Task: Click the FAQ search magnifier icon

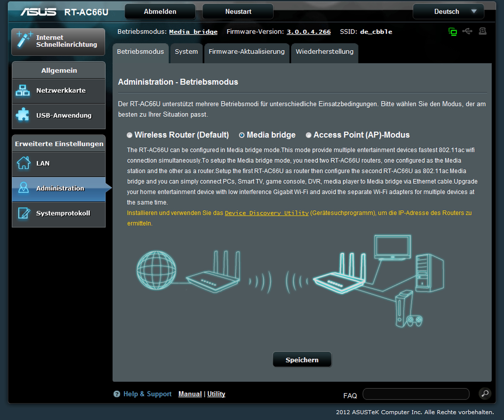Action: pyautogui.click(x=485, y=394)
